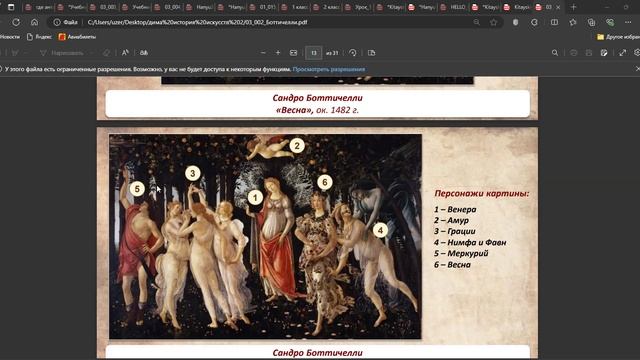The height and width of the screenshot is (360, 640).
Task: Switch to the '1 клас' tab
Action: 295,7
